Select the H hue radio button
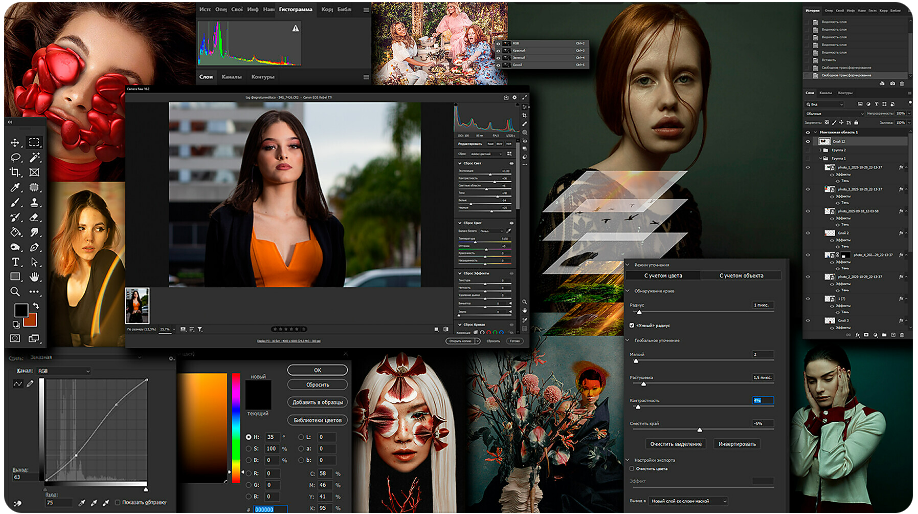Image resolution: width=918 pixels, height=514 pixels. [x=248, y=438]
